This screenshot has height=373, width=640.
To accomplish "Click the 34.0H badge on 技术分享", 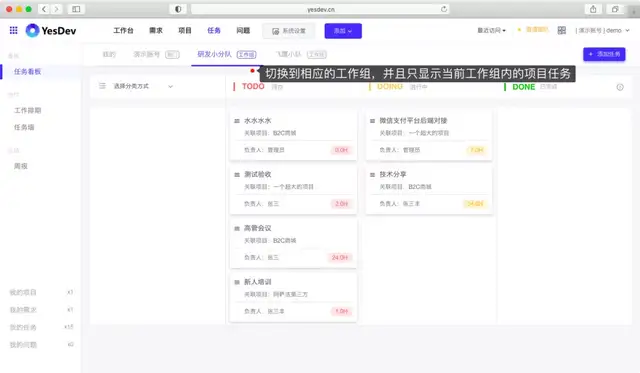I will click(475, 204).
